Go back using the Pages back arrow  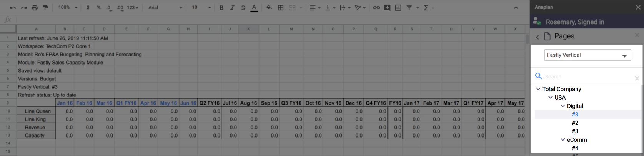[x=537, y=37]
